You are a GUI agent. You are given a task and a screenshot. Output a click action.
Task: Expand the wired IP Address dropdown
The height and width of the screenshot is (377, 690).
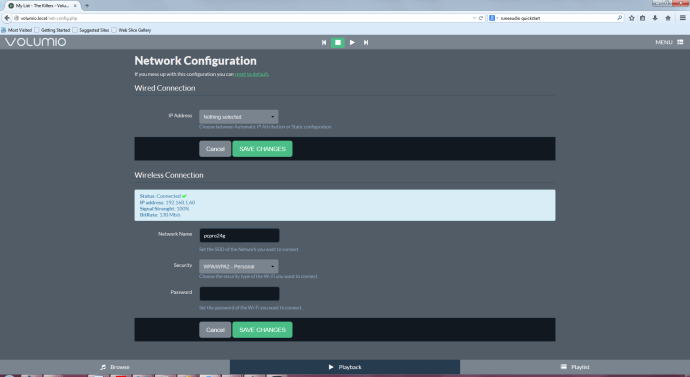(239, 117)
